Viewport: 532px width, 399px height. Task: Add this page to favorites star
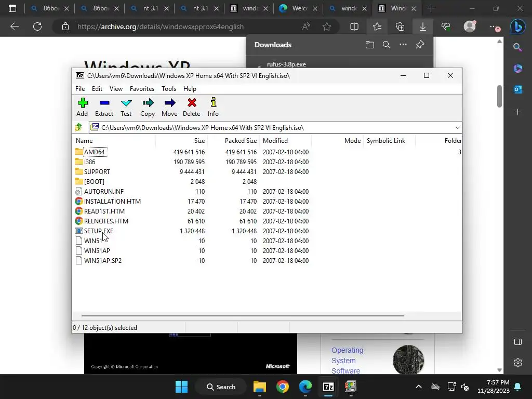(327, 26)
